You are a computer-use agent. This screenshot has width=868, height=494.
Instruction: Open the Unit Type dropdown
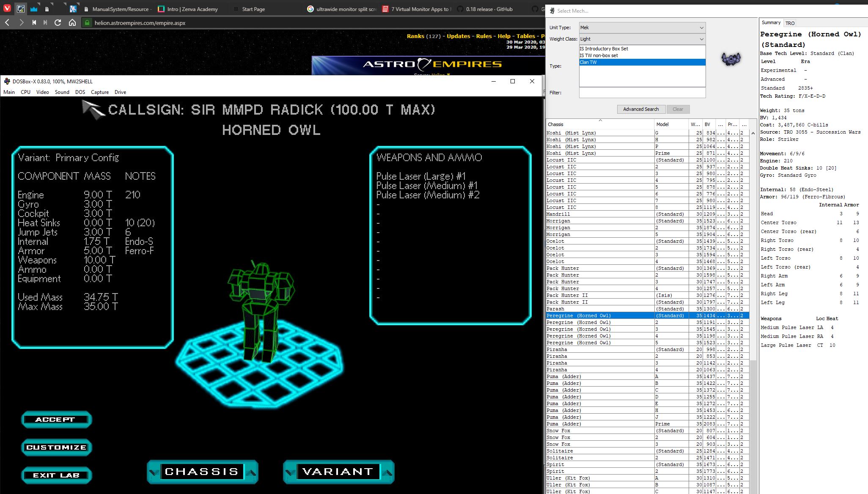point(642,27)
